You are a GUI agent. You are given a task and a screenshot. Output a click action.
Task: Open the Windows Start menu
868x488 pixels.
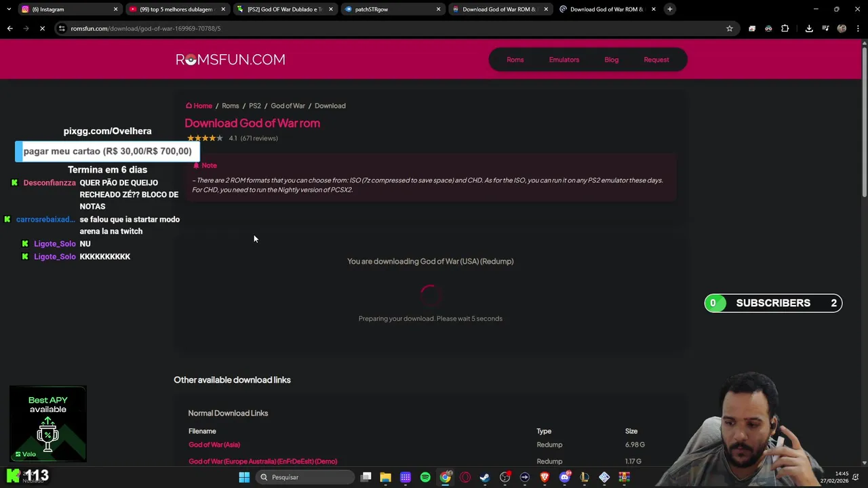coord(244,477)
